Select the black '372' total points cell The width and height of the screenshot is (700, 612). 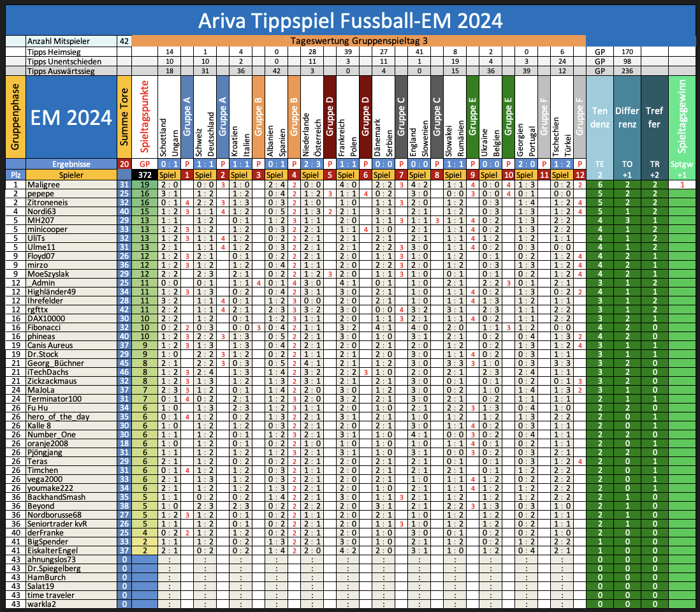(x=145, y=175)
